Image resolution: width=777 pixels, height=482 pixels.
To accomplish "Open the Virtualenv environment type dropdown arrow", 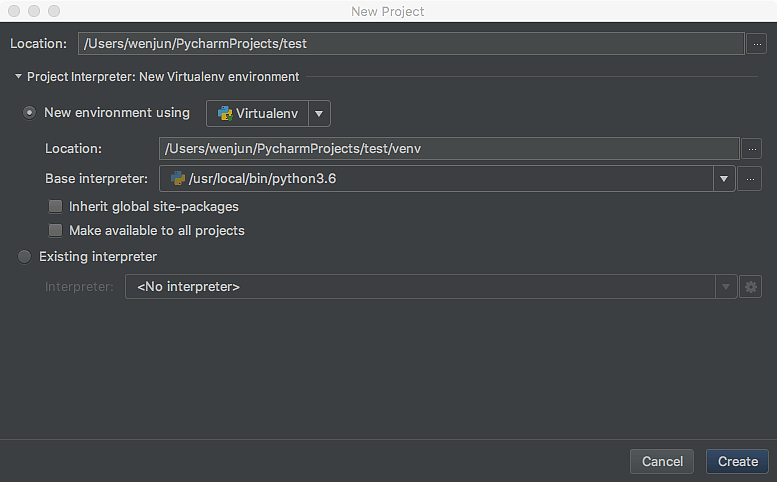I will click(319, 113).
